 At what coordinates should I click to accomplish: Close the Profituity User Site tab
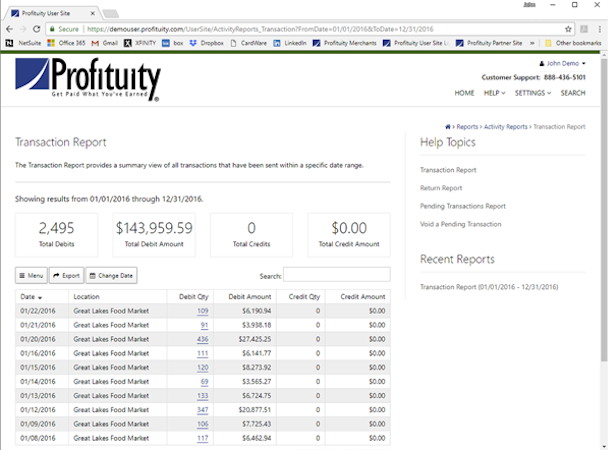93,13
